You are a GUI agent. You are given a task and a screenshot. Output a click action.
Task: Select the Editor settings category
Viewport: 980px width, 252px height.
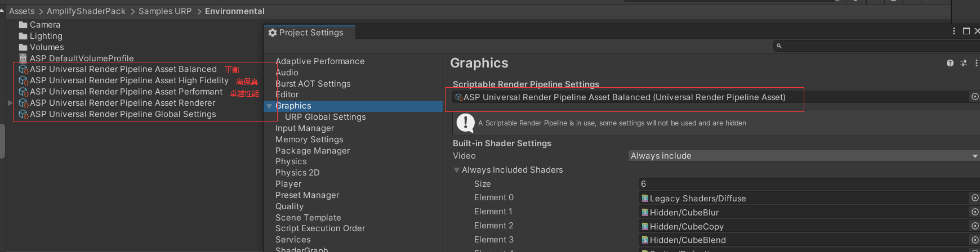287,94
